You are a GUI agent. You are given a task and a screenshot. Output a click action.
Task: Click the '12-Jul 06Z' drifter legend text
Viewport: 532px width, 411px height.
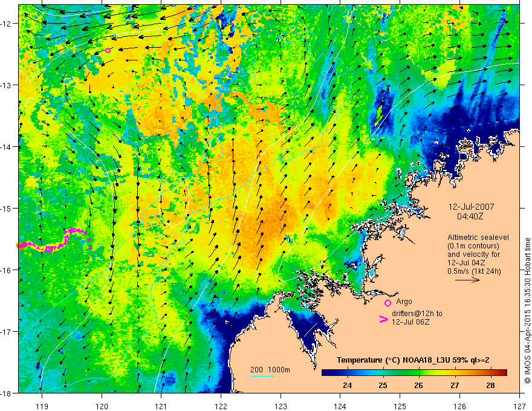(410, 322)
